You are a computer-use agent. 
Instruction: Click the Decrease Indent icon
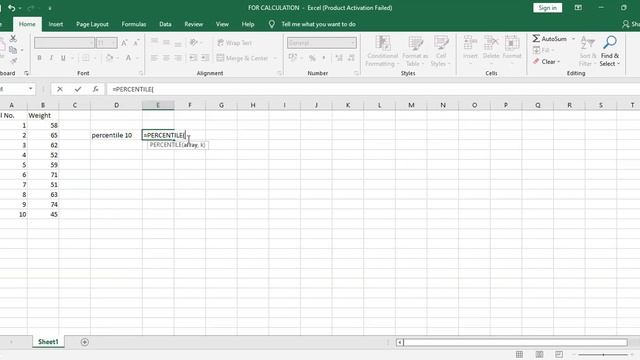click(x=193, y=58)
